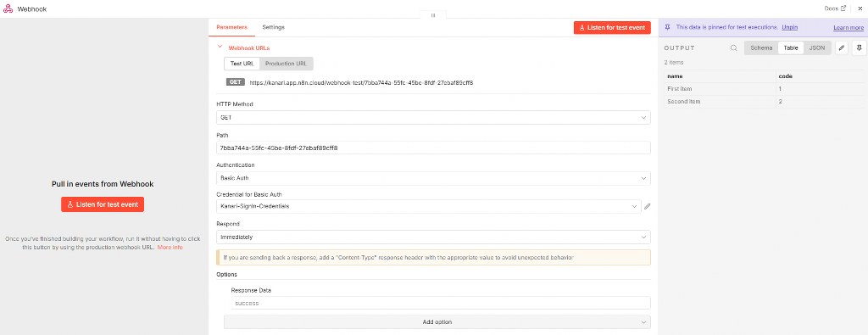Select the Test URL toggle
Screen dimensions: 868x335
pyautogui.click(x=242, y=64)
